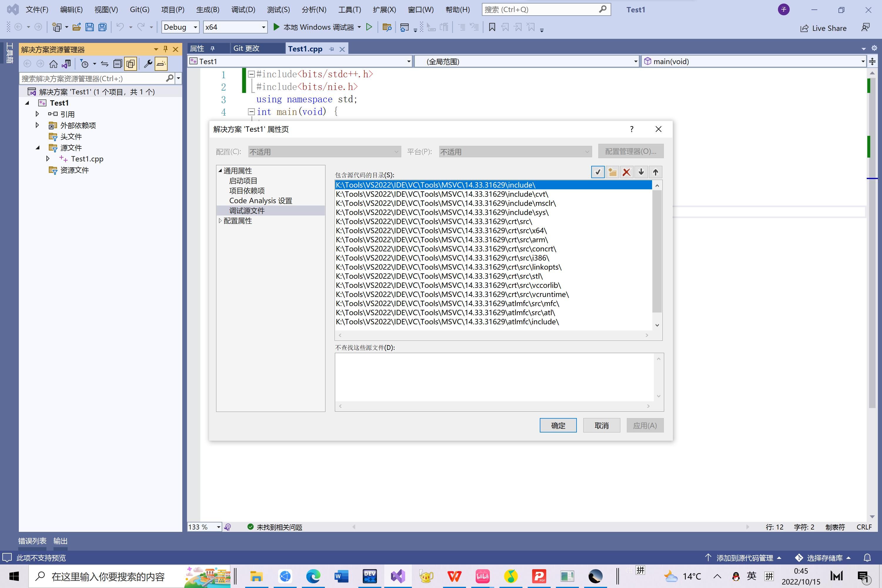Open the Debug configuration dropdown
Image resolution: width=882 pixels, height=588 pixels.
tap(195, 27)
